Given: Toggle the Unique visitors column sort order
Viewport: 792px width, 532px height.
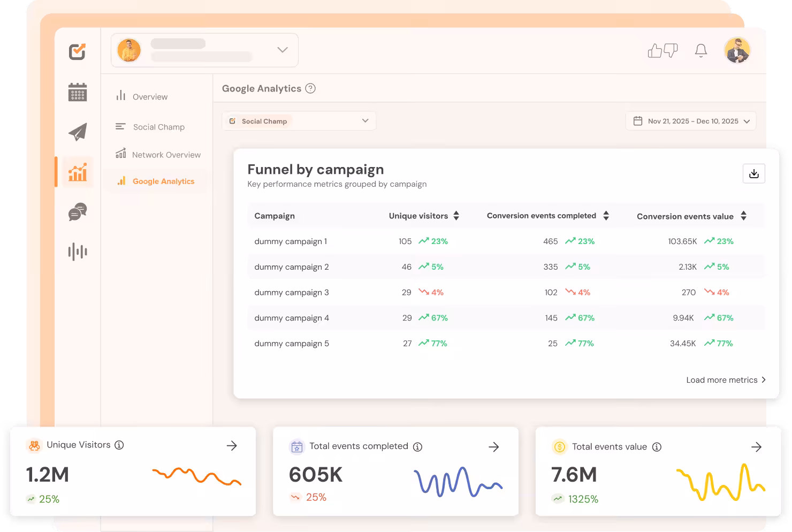Looking at the screenshot, I should tap(456, 216).
